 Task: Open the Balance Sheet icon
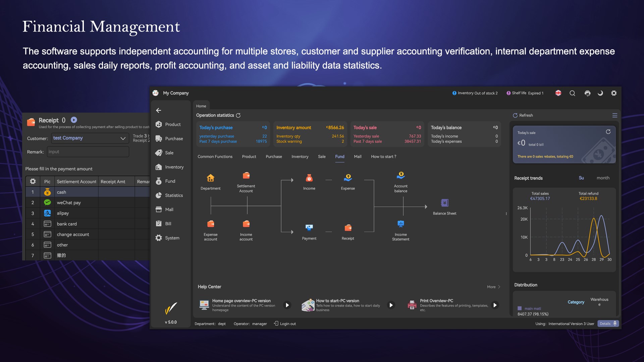click(444, 203)
